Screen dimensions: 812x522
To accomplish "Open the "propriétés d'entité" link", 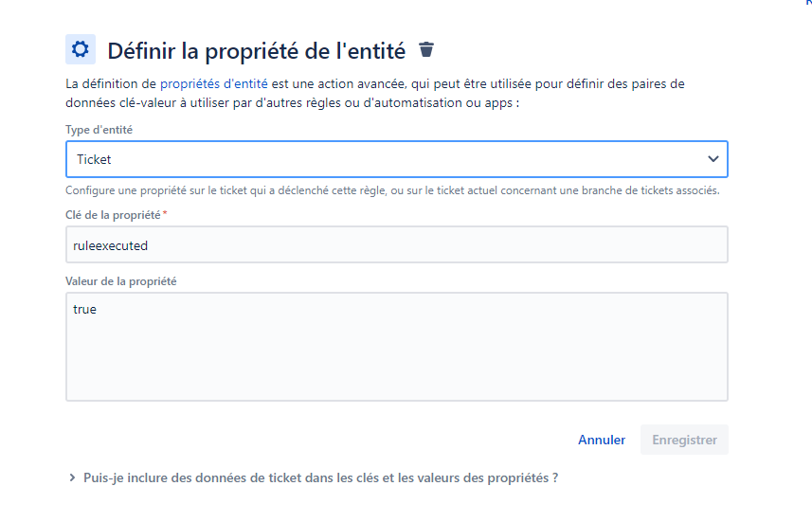I will click(x=214, y=84).
